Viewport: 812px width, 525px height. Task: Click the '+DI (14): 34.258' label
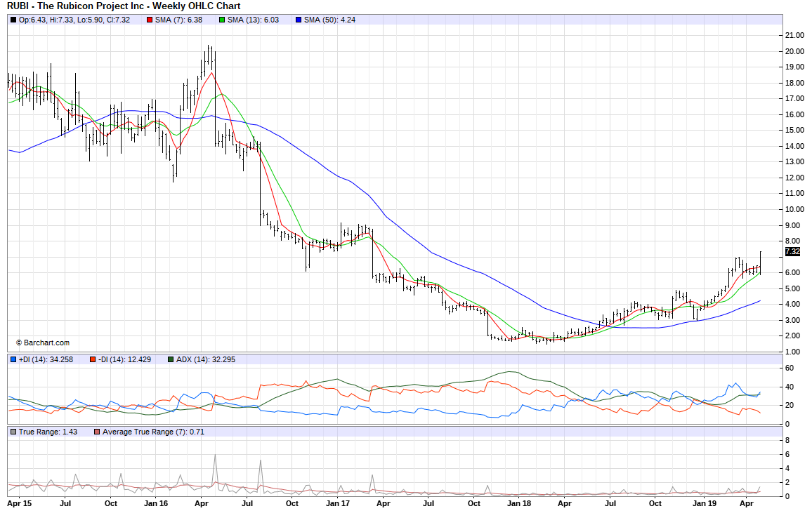point(46,359)
